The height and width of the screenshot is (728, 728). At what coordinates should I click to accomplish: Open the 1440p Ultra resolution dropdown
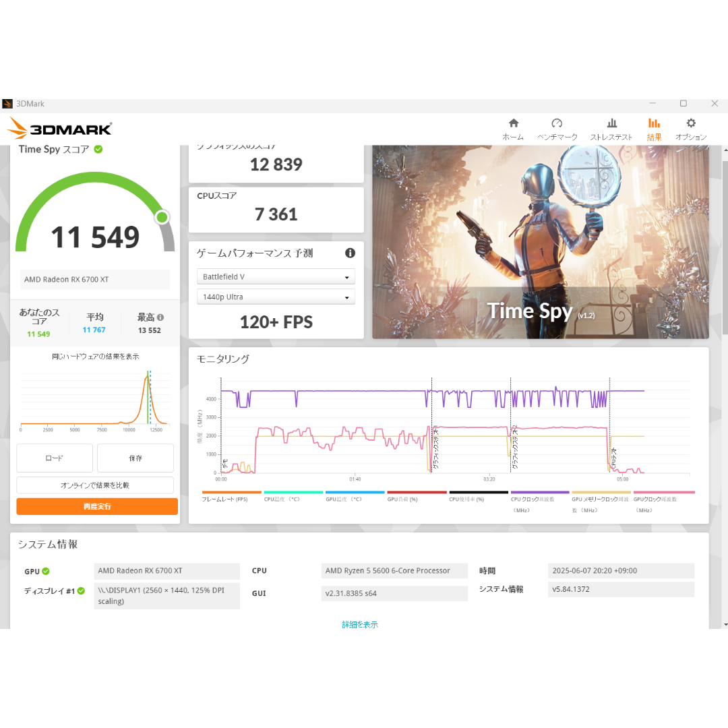(x=276, y=297)
